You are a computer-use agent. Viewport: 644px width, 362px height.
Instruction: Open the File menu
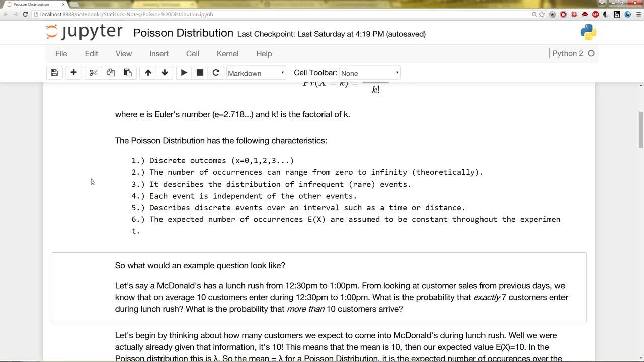(61, 54)
